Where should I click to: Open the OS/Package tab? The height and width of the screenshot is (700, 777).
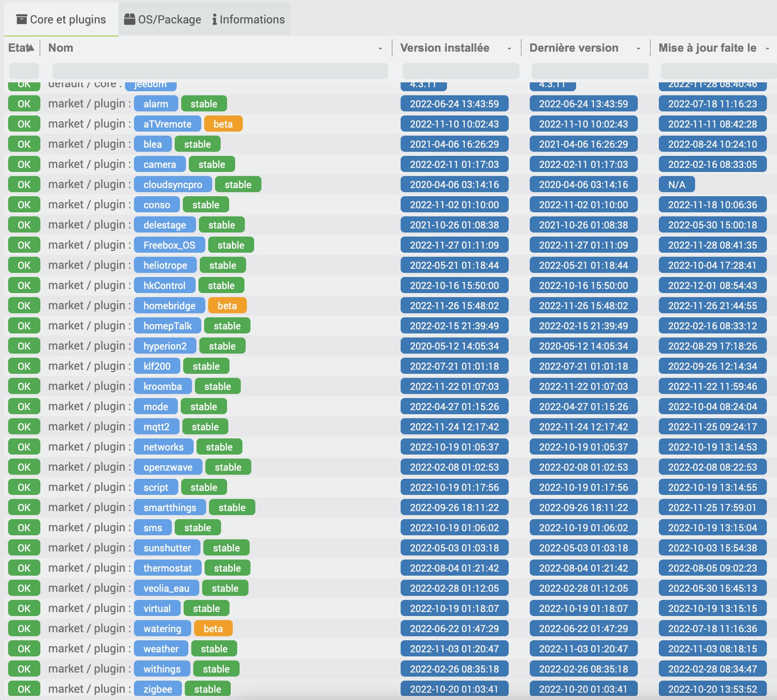163,19
